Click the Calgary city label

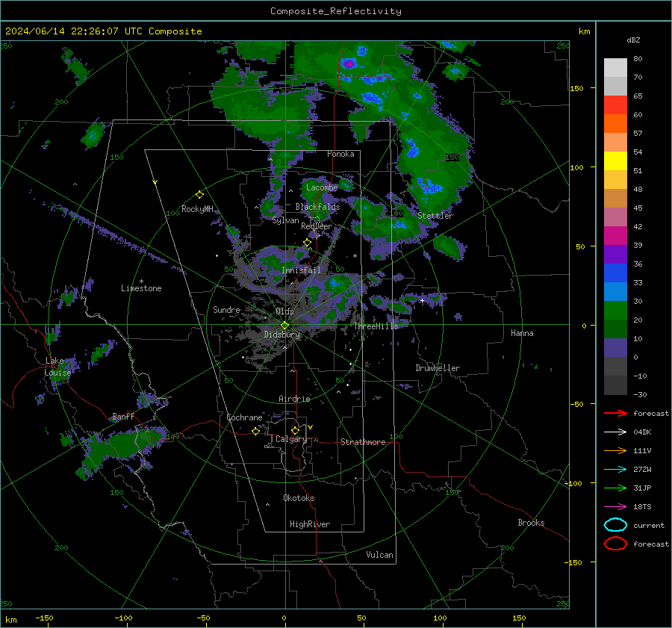pos(291,439)
